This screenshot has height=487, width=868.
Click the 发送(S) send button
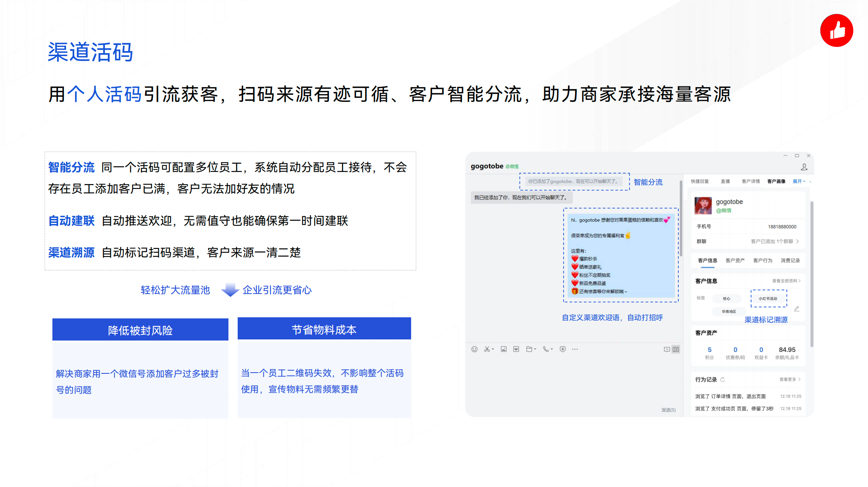pyautogui.click(x=668, y=410)
